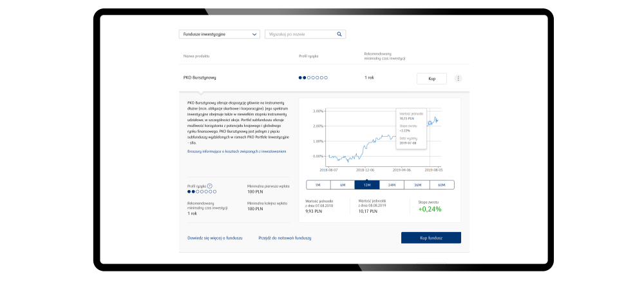The width and height of the screenshot is (644, 283).
Task: Open the Przejdź do notowań funduszy link
Action: 285,238
